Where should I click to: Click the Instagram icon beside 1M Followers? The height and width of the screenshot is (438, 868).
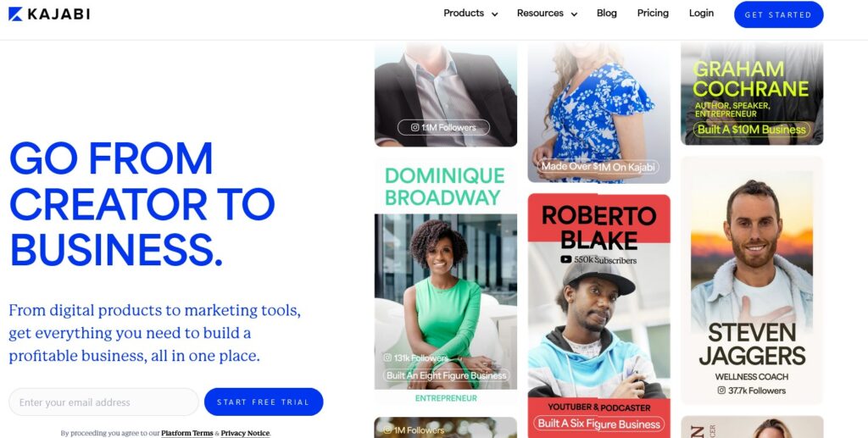[x=387, y=430]
